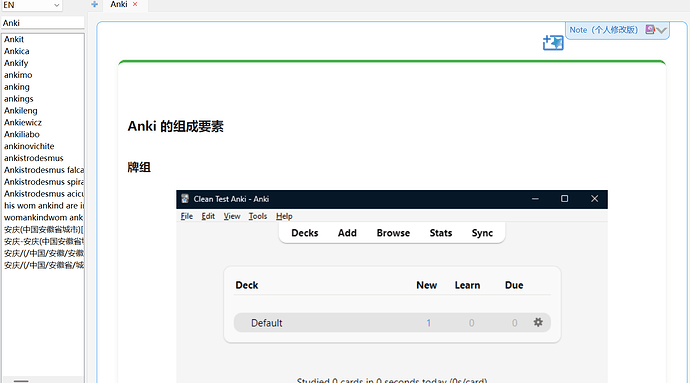The height and width of the screenshot is (383, 690).
Task: Open the EN language group dropdown
Action: pyautogui.click(x=31, y=5)
